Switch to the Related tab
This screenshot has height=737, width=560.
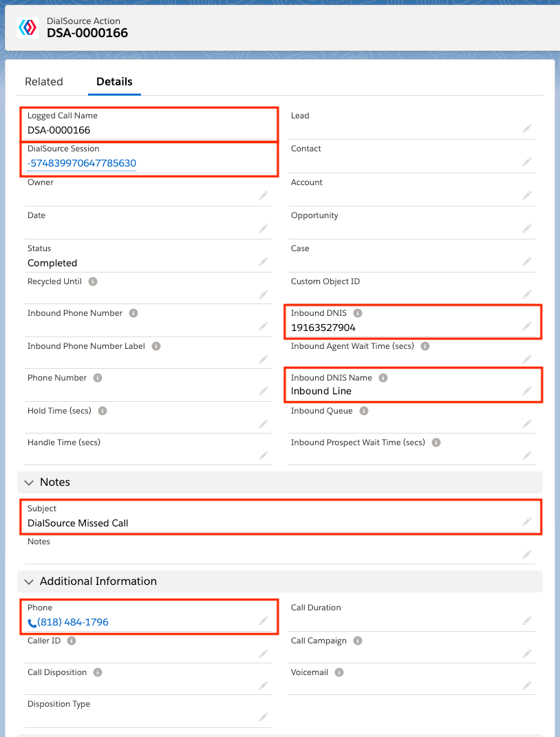[x=44, y=82]
